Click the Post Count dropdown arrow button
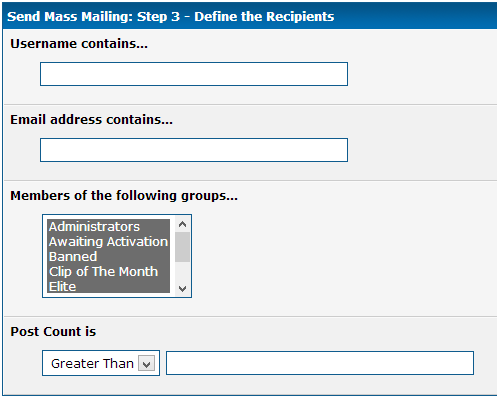This screenshot has width=497, height=405. [147, 363]
